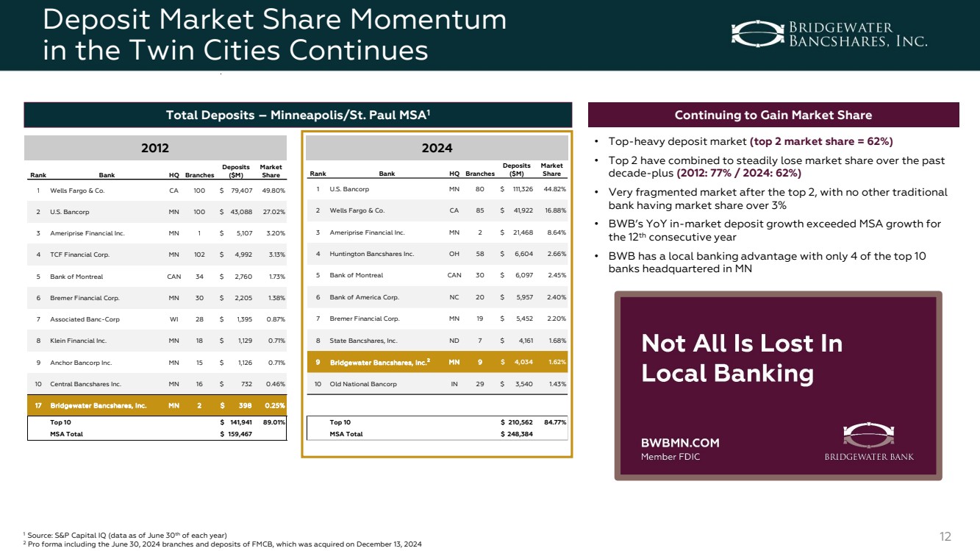The width and height of the screenshot is (980, 551).
Task: Click 'Top-heavy deposit market' bullet
Action: 751,141
